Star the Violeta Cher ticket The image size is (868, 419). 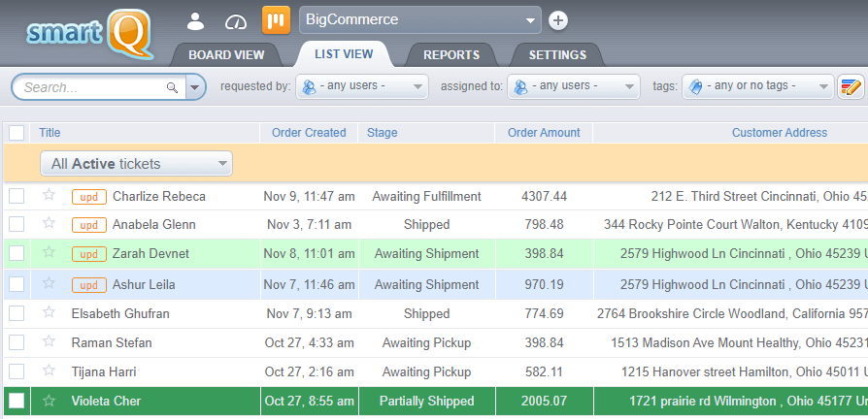click(50, 401)
